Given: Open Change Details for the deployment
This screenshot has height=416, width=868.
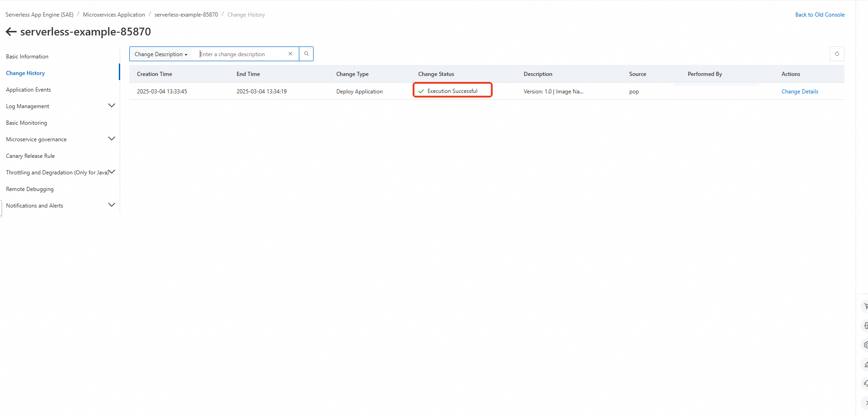Looking at the screenshot, I should 799,92.
